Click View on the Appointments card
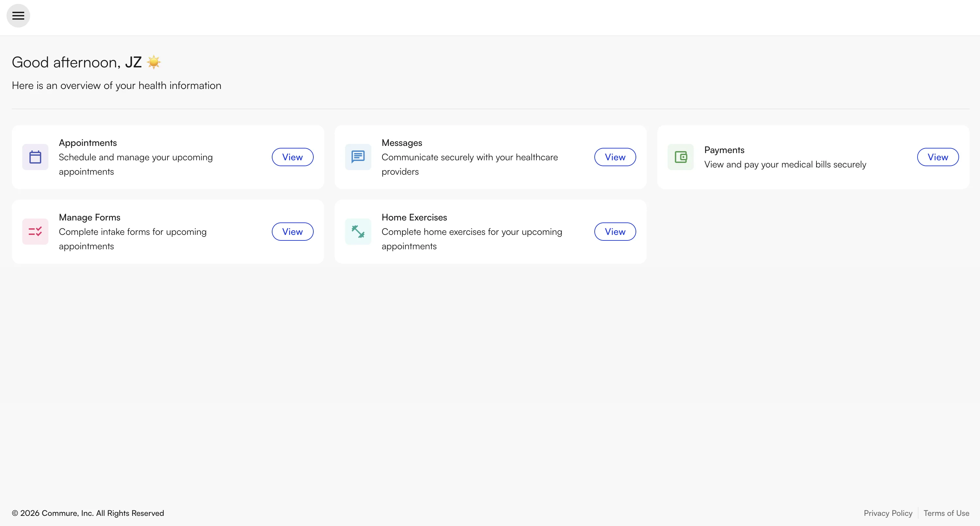This screenshot has width=980, height=526. (x=292, y=157)
